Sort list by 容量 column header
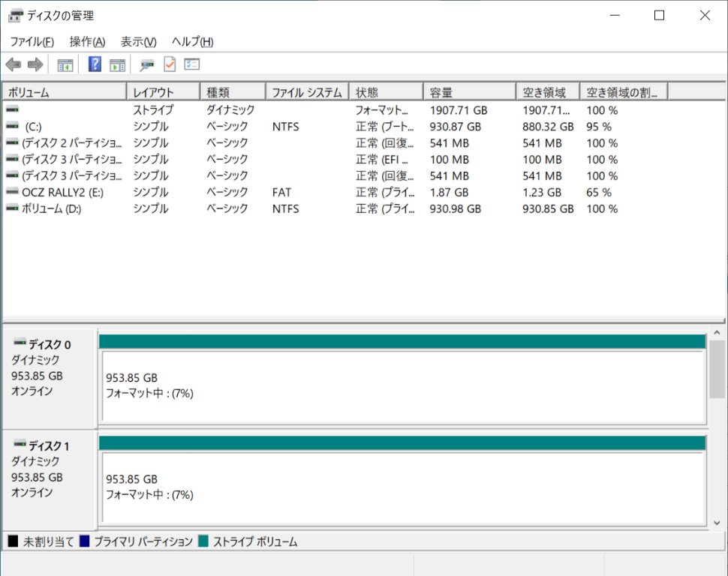Image resolution: width=728 pixels, height=576 pixels. [x=469, y=92]
